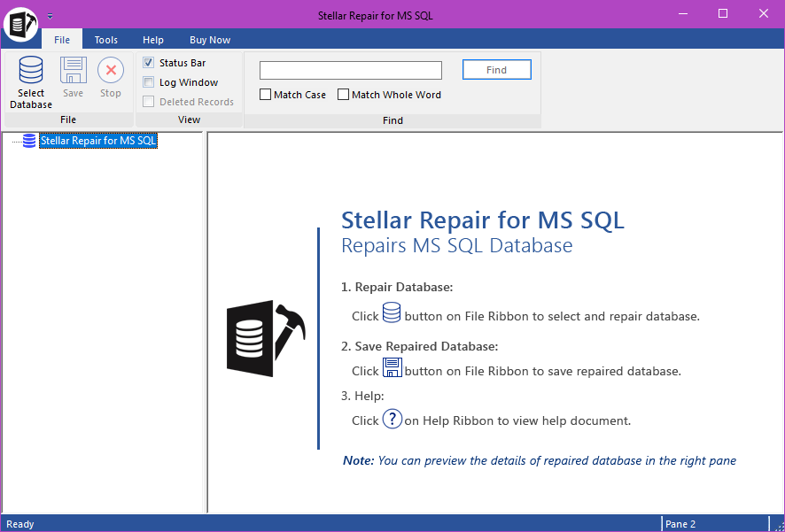Click the save icon in step 2 instructions
Image resolution: width=785 pixels, height=532 pixels.
pos(392,366)
